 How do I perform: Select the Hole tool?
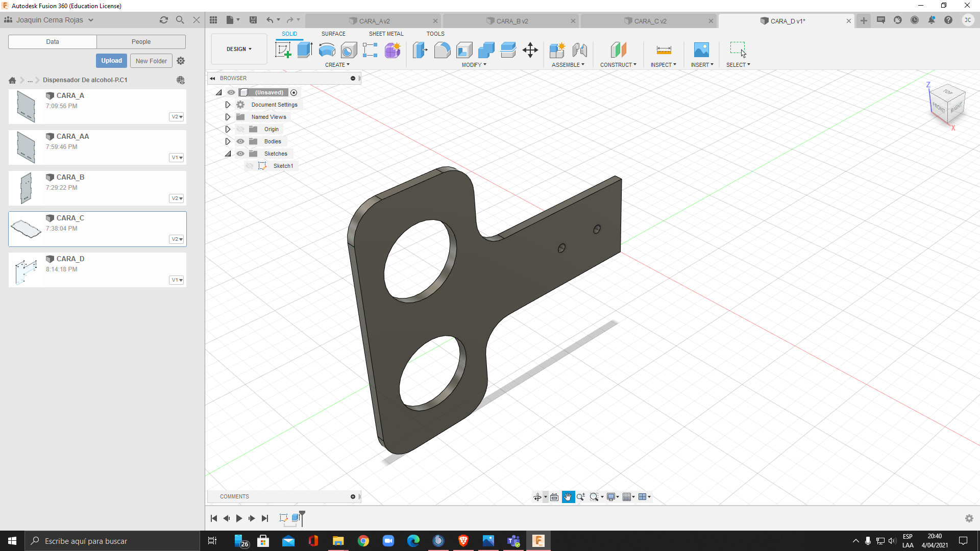tap(349, 50)
